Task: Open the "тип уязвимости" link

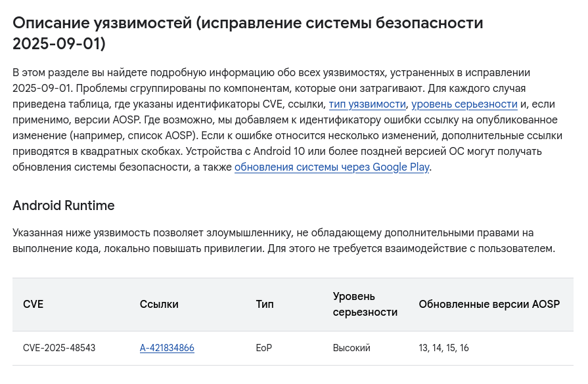Action: (x=367, y=104)
